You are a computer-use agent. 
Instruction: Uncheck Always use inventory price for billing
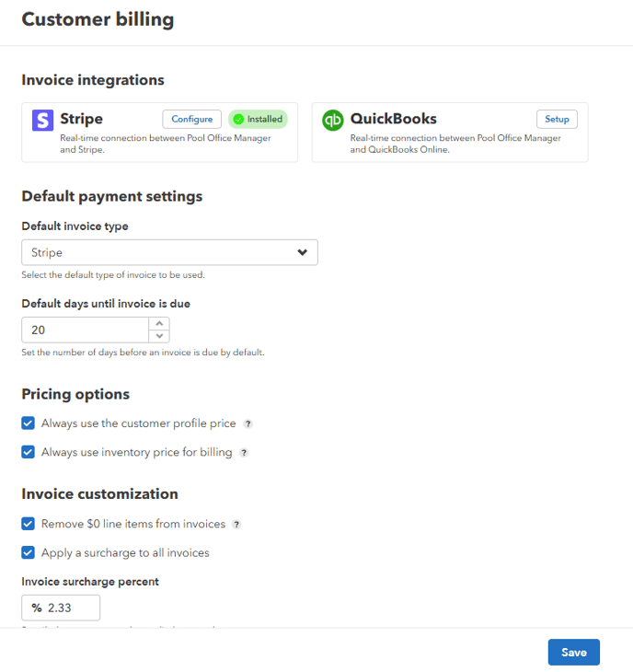click(x=29, y=452)
